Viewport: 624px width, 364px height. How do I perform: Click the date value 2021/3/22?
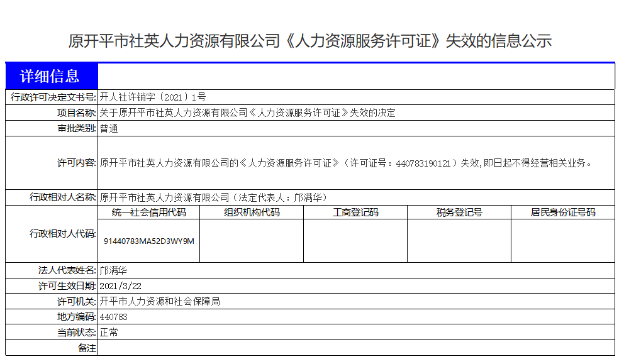coord(121,286)
